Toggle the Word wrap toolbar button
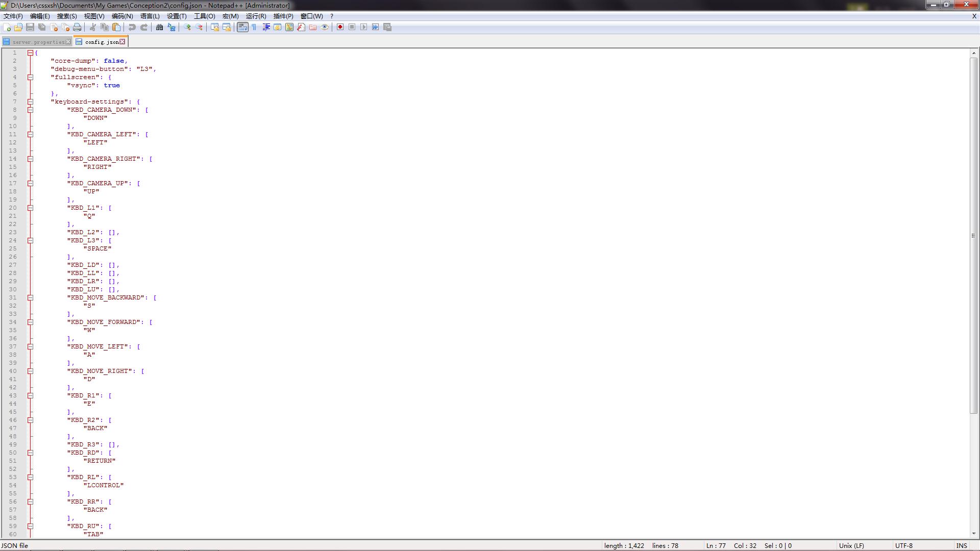 point(242,27)
